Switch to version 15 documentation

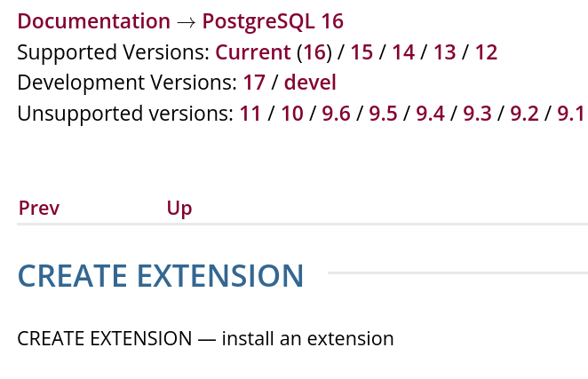[362, 52]
